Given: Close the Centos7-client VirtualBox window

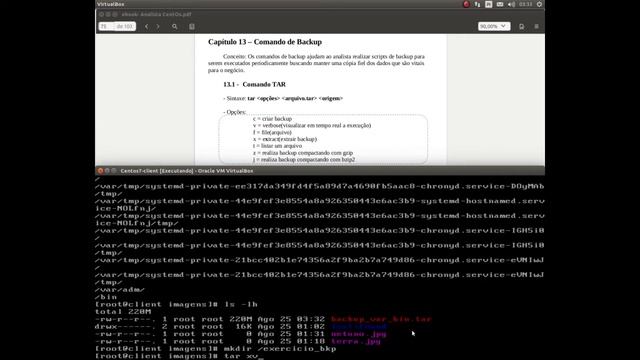Looking at the screenshot, I should click(x=100, y=171).
